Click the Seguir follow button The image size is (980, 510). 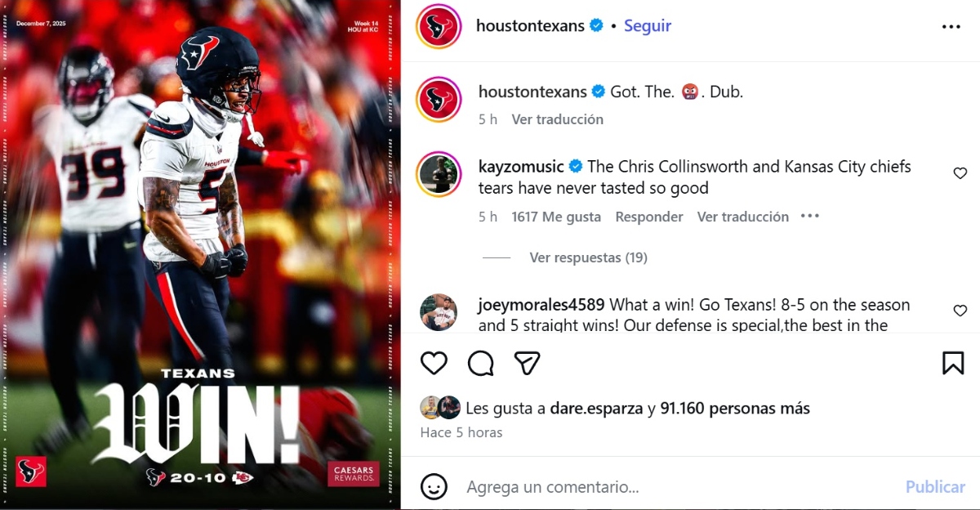[648, 25]
